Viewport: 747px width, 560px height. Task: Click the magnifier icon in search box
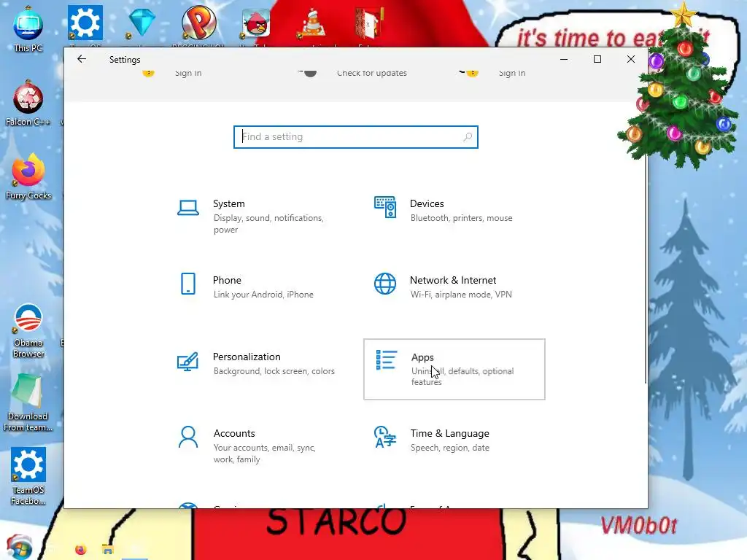468,137
